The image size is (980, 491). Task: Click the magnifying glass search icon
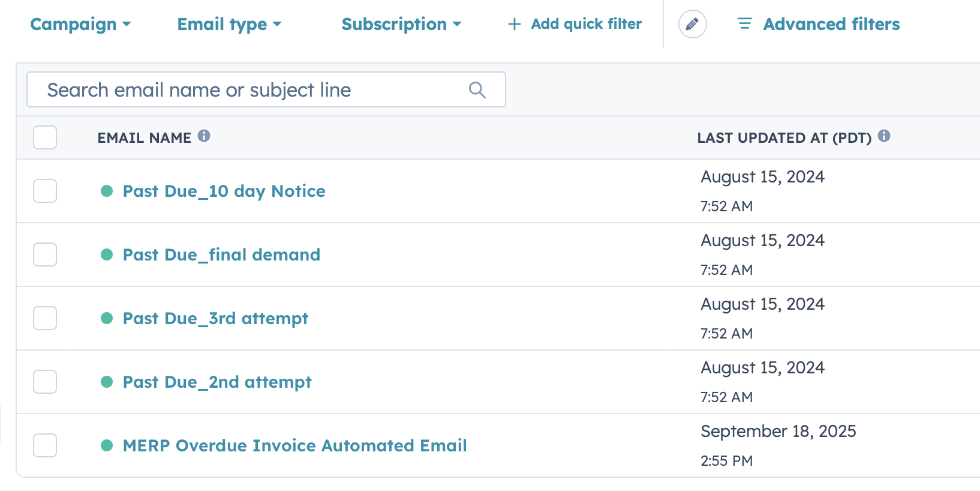(477, 89)
